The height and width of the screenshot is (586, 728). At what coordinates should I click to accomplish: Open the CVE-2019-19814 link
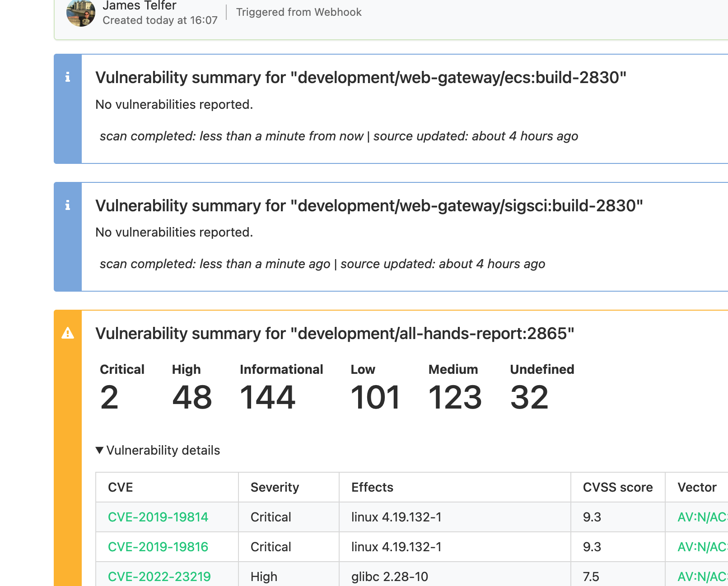[x=158, y=517]
